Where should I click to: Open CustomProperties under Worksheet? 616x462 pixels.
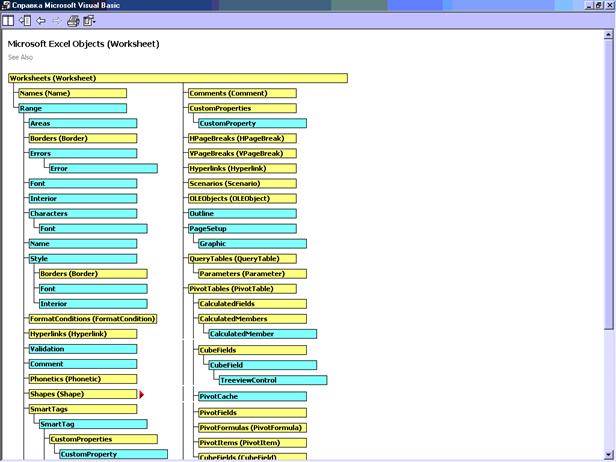click(x=242, y=108)
